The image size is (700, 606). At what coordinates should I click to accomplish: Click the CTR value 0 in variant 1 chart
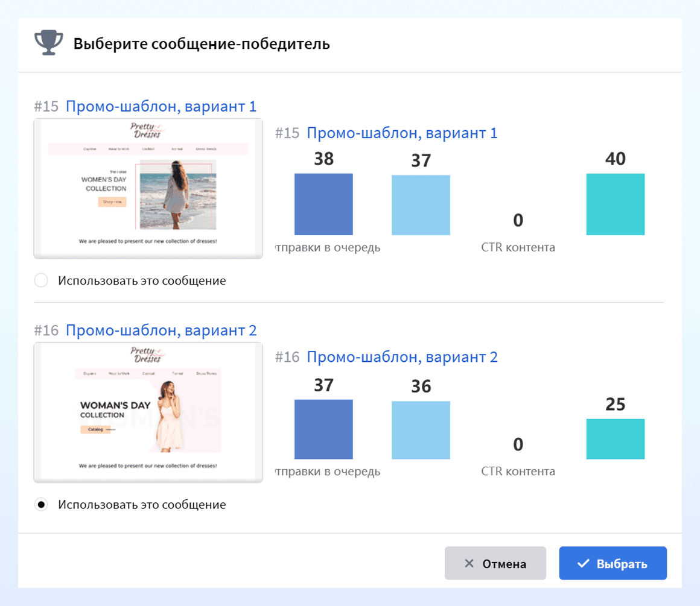[518, 220]
